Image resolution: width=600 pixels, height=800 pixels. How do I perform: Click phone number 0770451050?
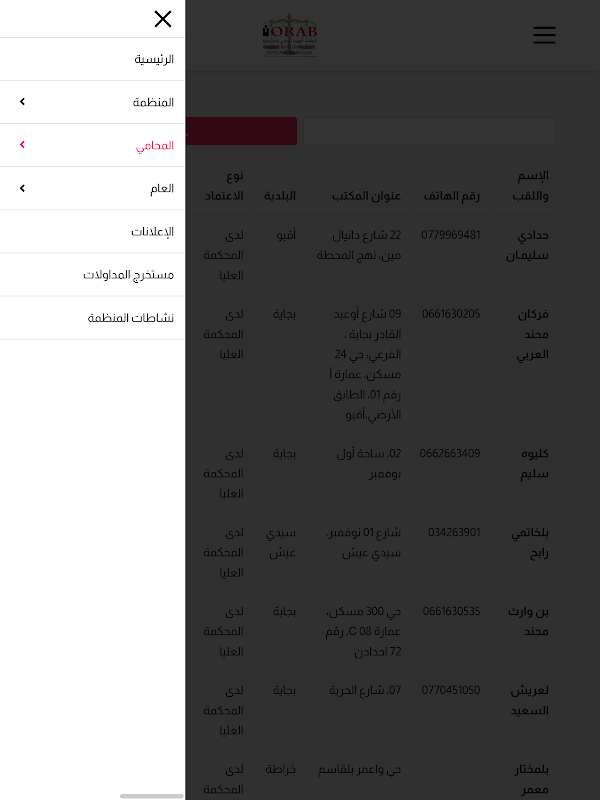tap(451, 690)
